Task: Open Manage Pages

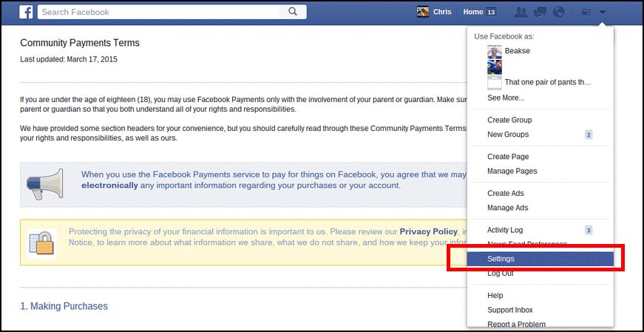Action: [x=512, y=171]
